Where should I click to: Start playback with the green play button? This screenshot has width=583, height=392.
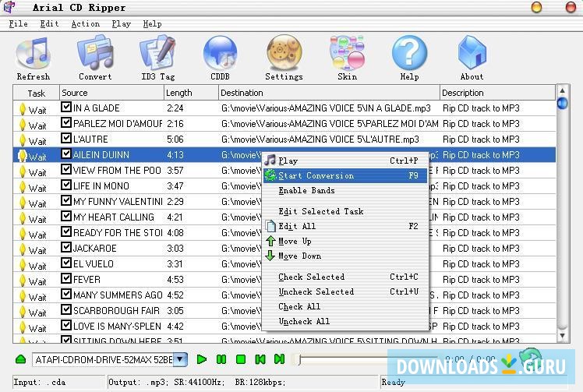click(202, 359)
